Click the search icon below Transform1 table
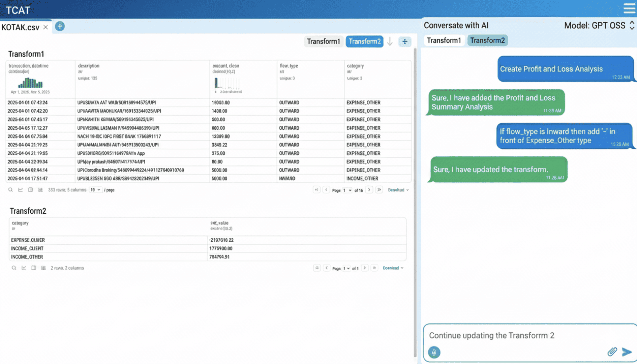This screenshot has width=637, height=364. (x=10, y=190)
